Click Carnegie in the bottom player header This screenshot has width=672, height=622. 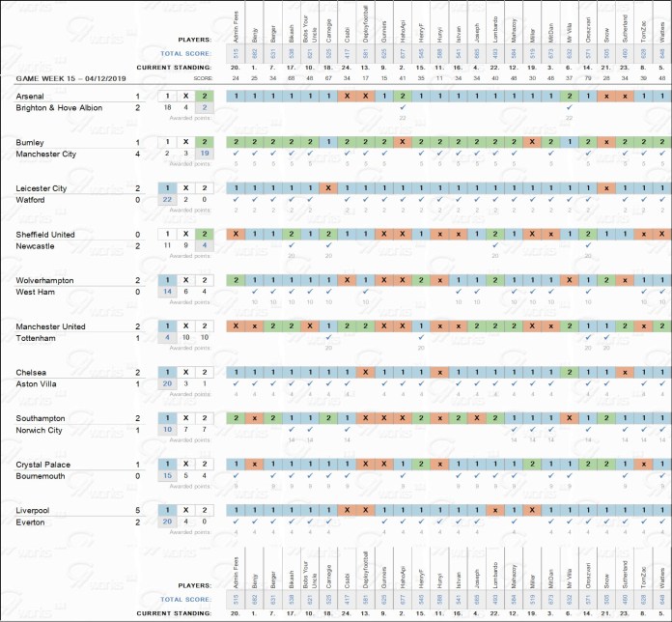pos(328,575)
